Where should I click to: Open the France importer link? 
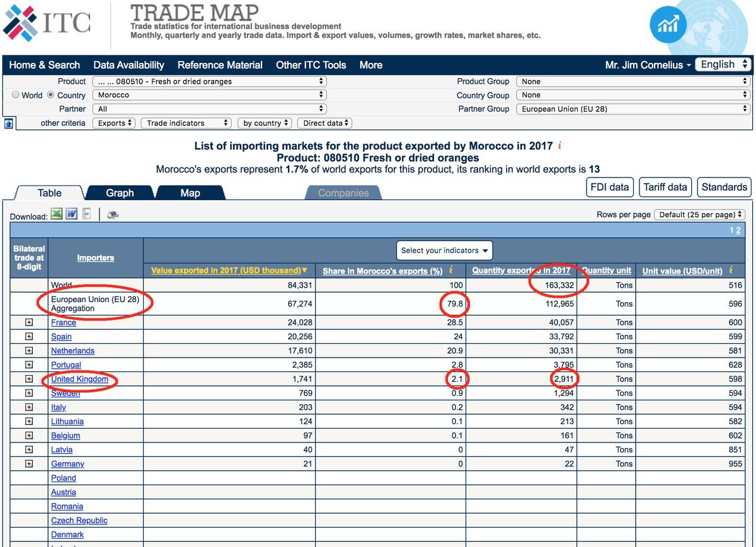coord(64,322)
